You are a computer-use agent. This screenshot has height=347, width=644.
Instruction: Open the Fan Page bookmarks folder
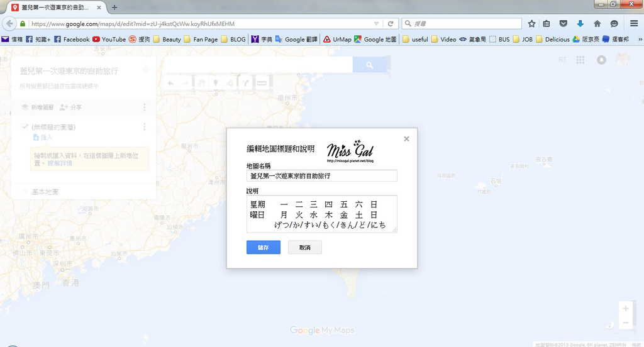(201, 40)
